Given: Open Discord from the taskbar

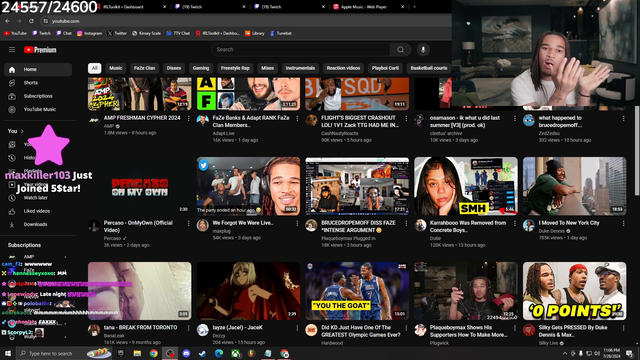Looking at the screenshot, I should 186,353.
